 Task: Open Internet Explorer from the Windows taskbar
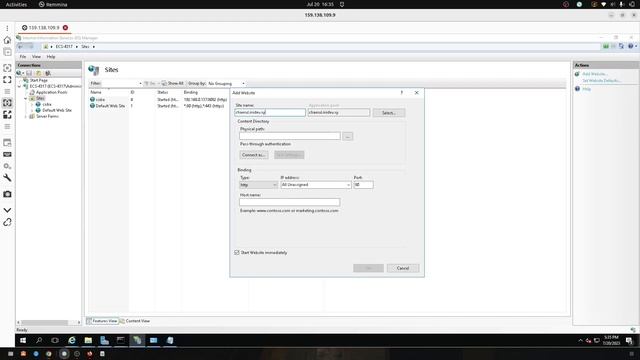(72, 340)
